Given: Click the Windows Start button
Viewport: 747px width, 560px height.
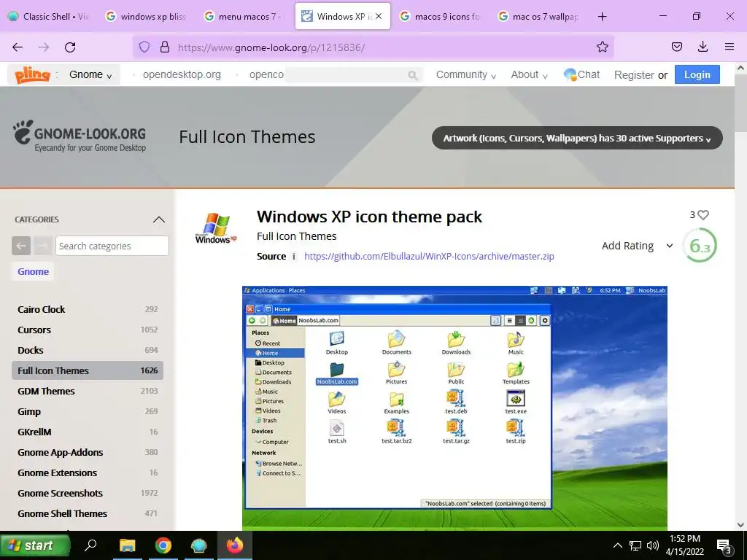Looking at the screenshot, I should tap(34, 545).
